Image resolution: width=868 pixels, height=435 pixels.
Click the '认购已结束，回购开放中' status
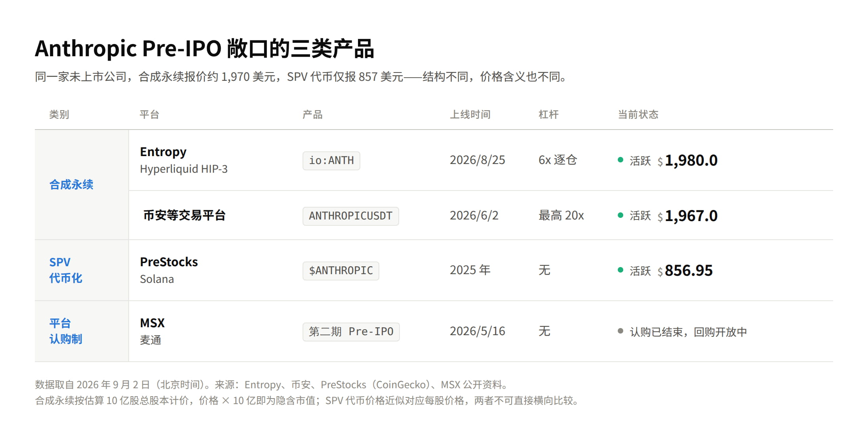click(688, 332)
